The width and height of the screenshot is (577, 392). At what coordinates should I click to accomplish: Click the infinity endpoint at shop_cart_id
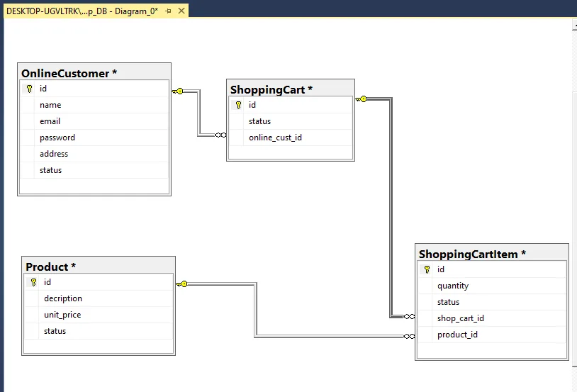click(x=409, y=317)
